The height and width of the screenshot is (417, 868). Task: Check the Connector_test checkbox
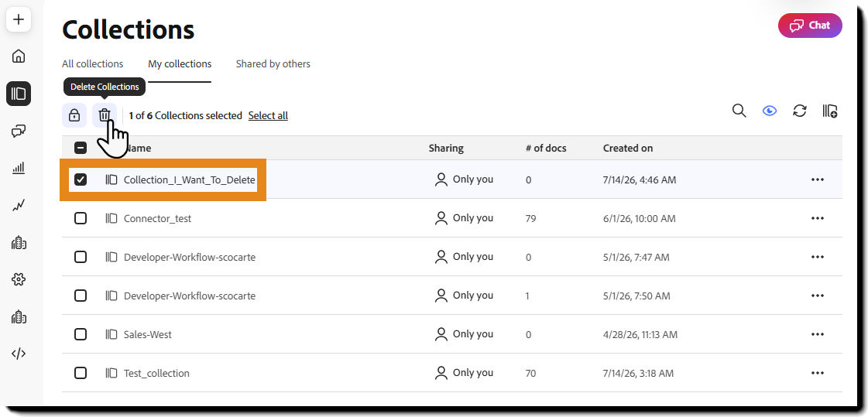click(x=81, y=218)
